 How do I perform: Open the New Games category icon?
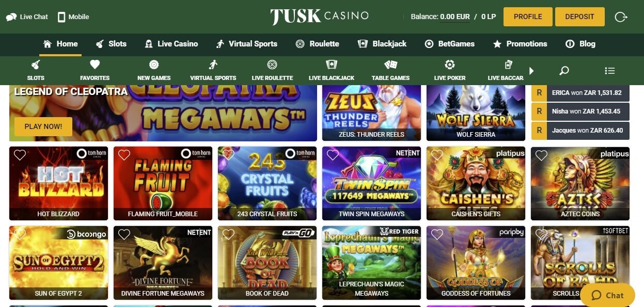coord(154,64)
